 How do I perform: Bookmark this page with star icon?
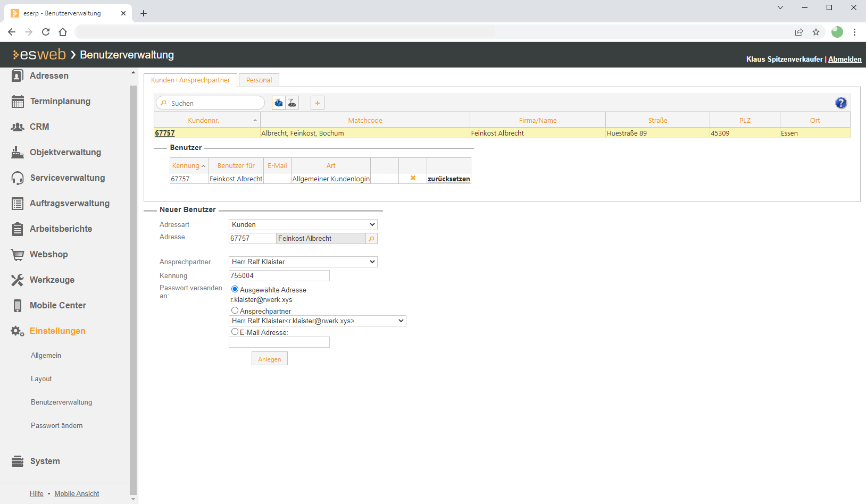(x=816, y=32)
